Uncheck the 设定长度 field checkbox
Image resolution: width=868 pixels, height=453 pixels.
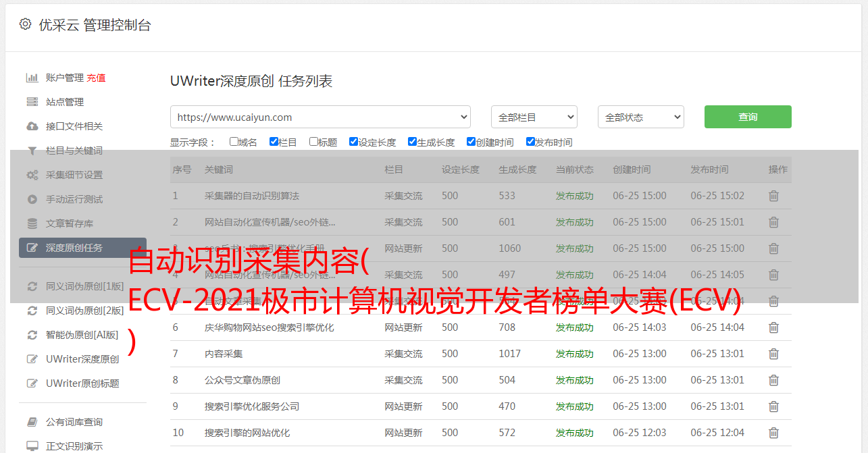pyautogui.click(x=353, y=142)
